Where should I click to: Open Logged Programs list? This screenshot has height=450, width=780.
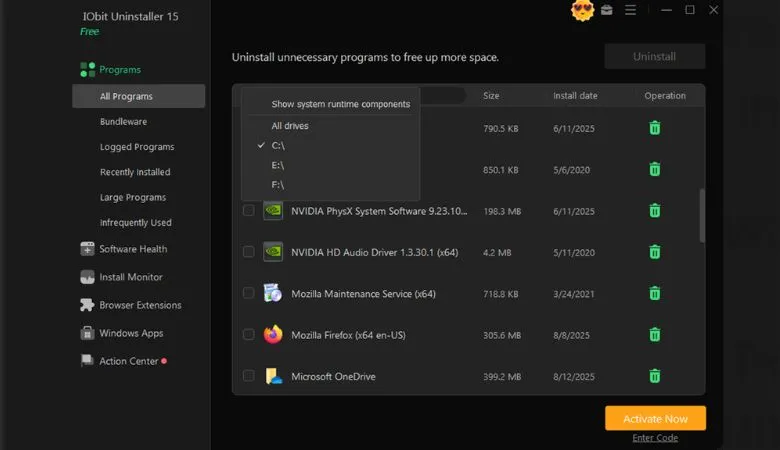click(138, 147)
